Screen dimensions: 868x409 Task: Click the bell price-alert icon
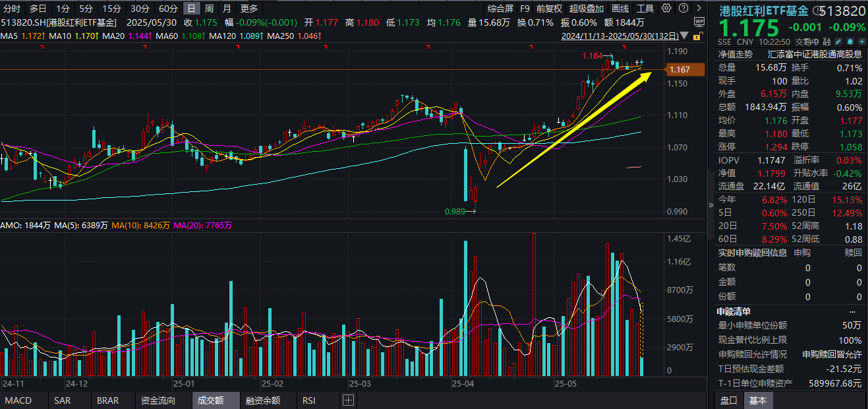pos(850,41)
